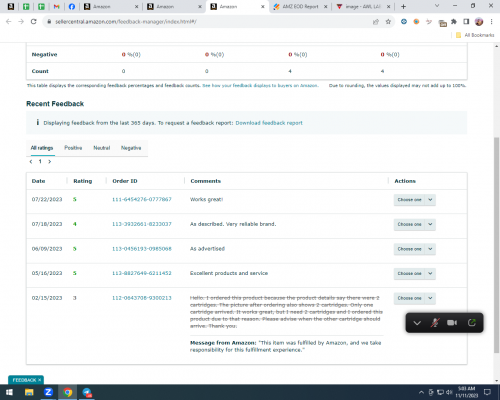This screenshot has width=500, height=400.
Task: Click the Download feedback report link
Action: [x=269, y=123]
